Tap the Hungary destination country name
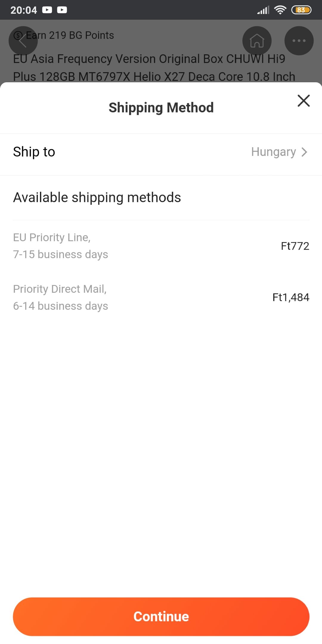 (273, 152)
